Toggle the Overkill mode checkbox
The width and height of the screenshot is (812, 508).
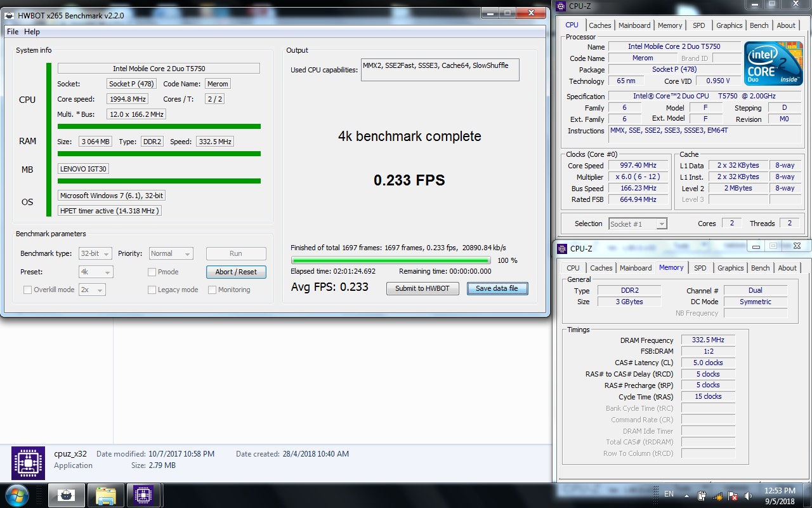pos(27,290)
